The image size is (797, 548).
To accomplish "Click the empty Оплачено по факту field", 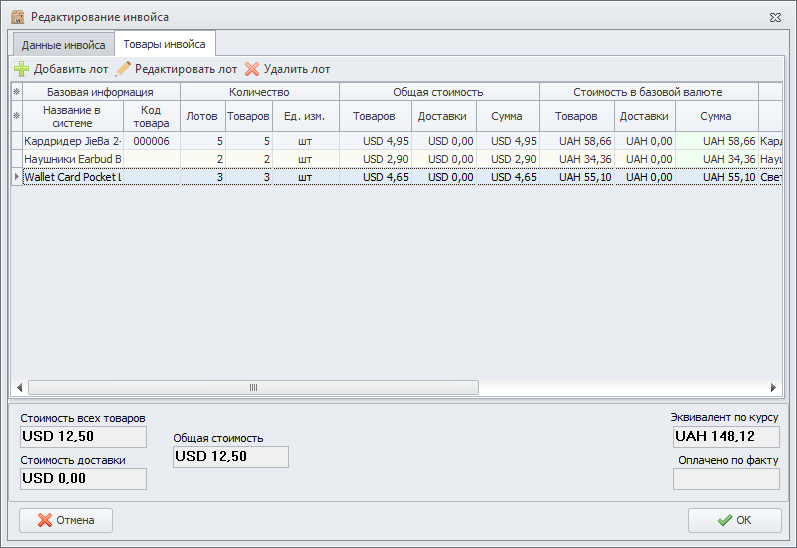I will click(x=726, y=479).
